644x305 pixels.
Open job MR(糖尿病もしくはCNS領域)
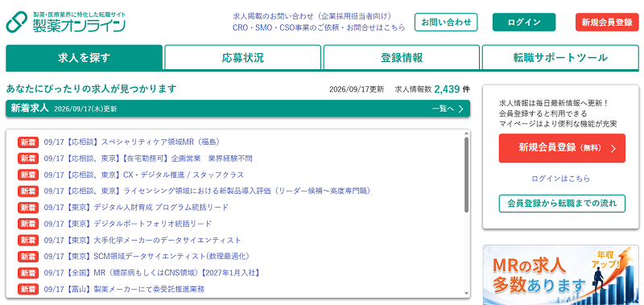151,273
